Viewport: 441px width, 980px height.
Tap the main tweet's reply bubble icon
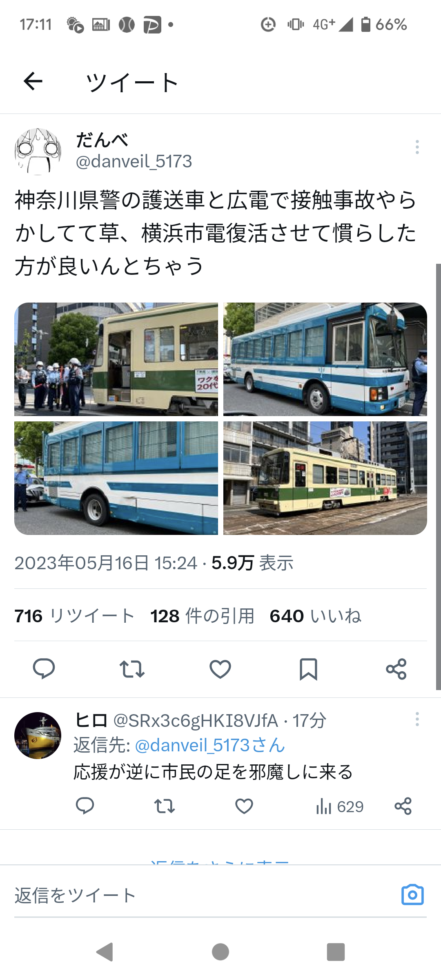(x=44, y=669)
